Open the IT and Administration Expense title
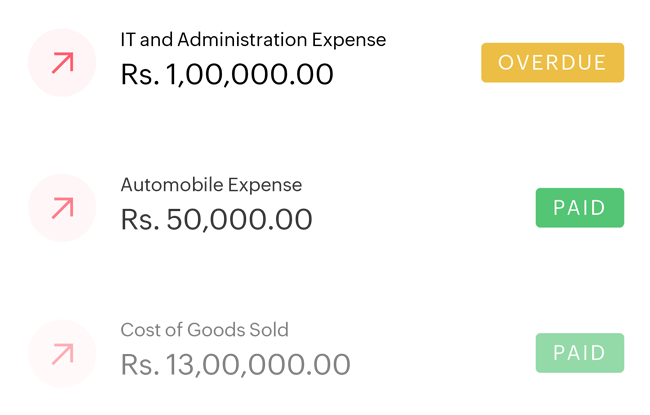This screenshot has width=650, height=415. [x=252, y=40]
